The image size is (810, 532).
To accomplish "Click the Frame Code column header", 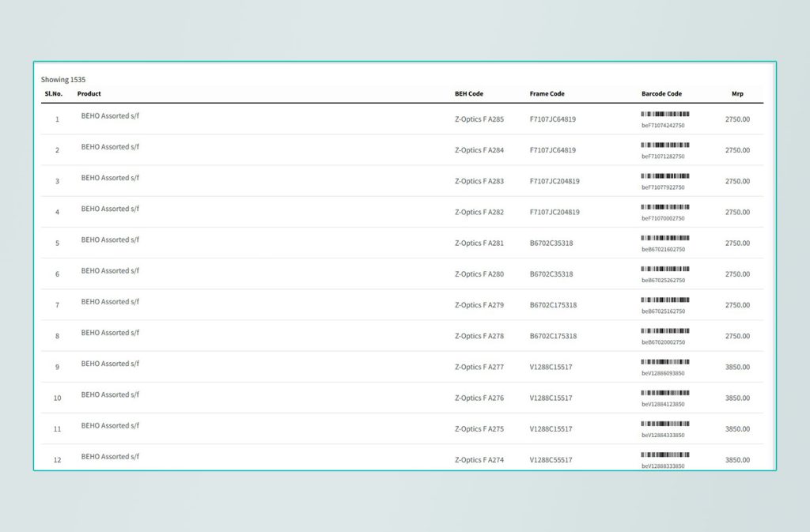I will tap(547, 94).
